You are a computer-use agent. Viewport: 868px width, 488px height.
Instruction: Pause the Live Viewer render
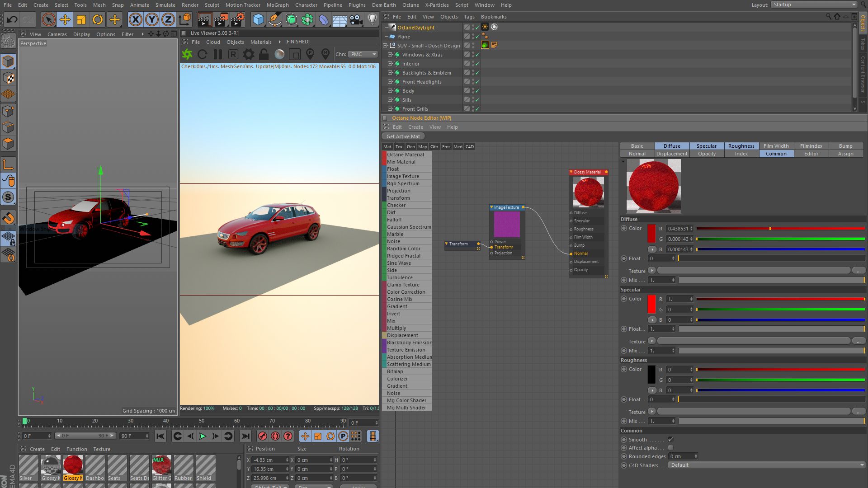pyautogui.click(x=217, y=54)
